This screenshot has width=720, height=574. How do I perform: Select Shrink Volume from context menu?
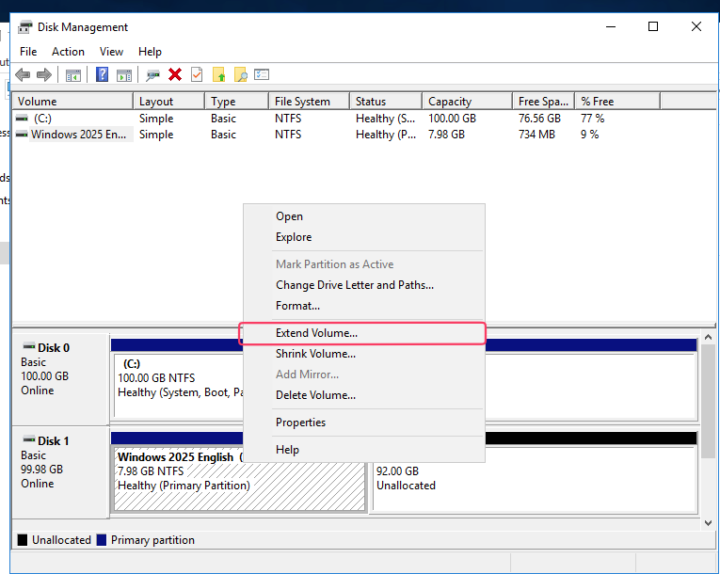pyautogui.click(x=315, y=354)
